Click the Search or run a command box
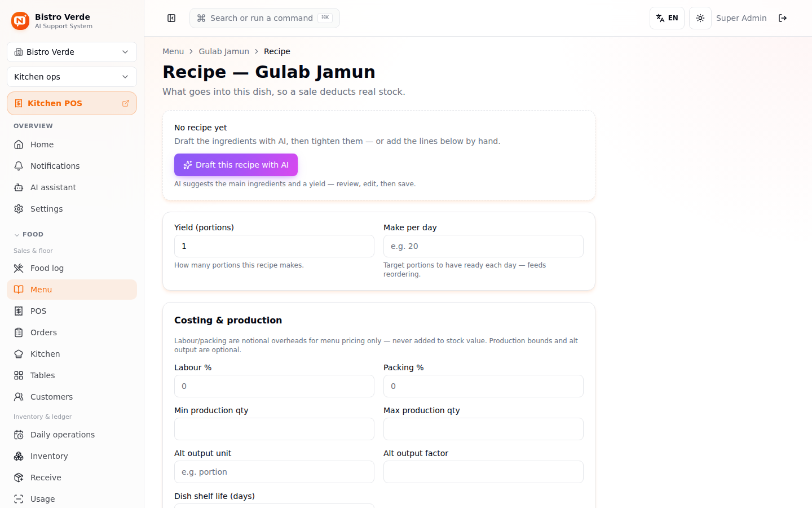Screen dimensions: 812x508 point(264,18)
